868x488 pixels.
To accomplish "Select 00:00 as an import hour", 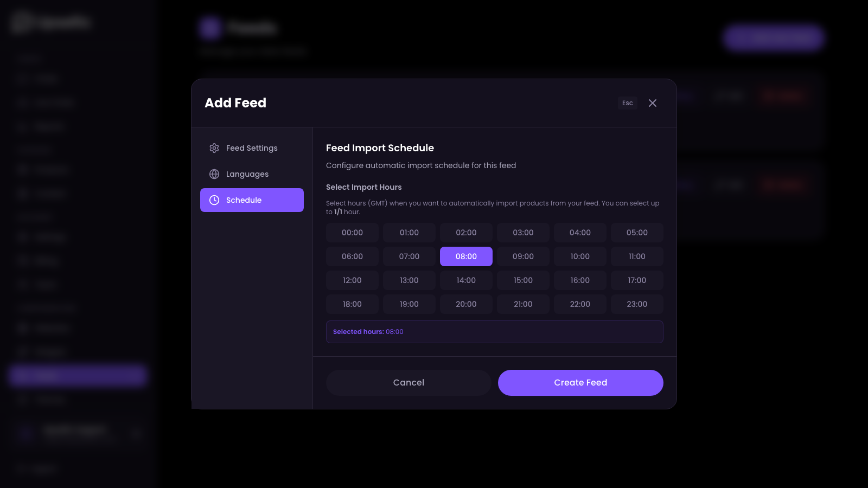I will coord(352,232).
